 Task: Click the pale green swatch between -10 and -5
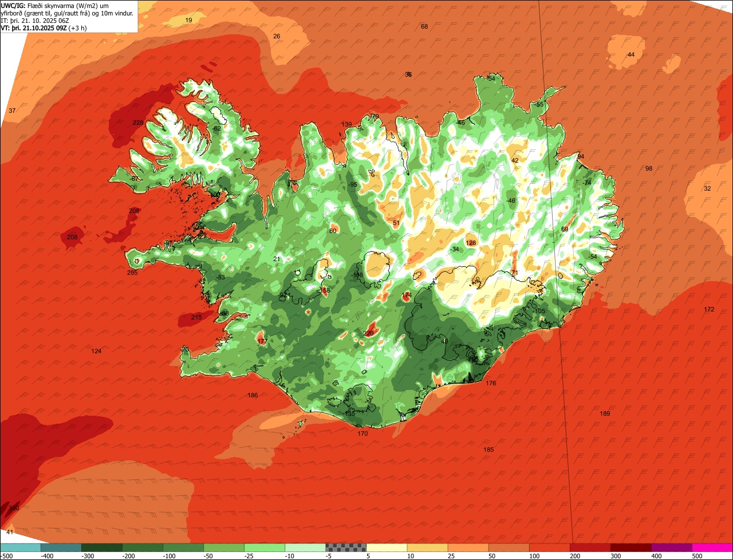point(305,547)
